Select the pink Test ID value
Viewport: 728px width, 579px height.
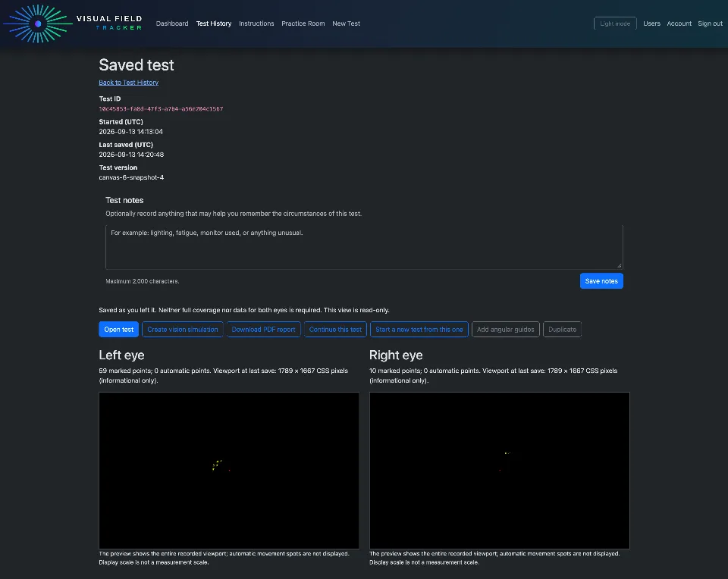pyautogui.click(x=161, y=109)
